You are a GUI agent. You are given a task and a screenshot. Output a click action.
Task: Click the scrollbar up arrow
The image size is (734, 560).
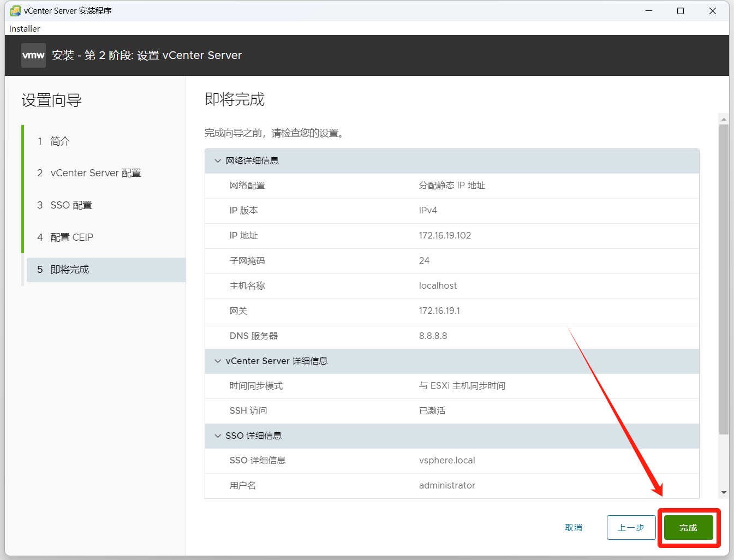tap(724, 119)
